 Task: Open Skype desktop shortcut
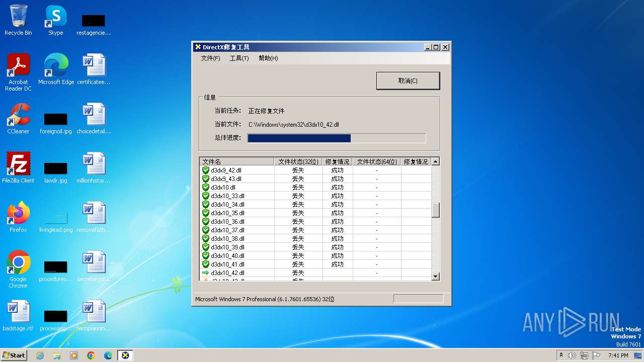click(55, 20)
